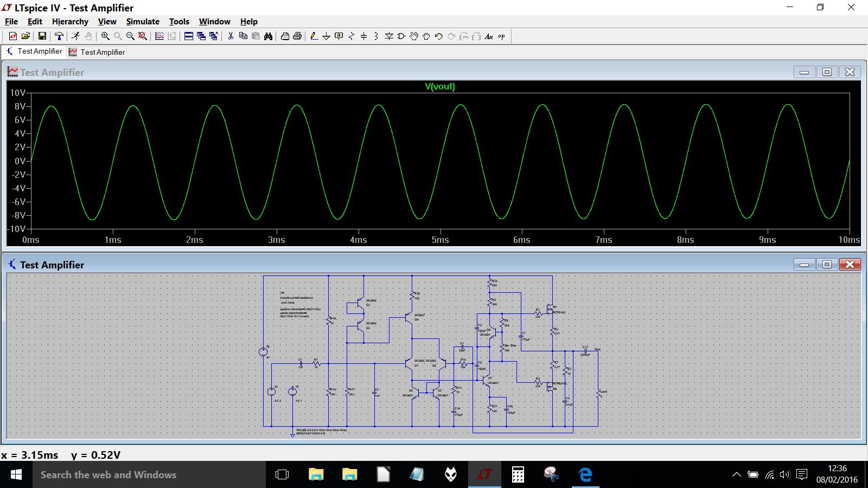Click the Zoom to Fit icon
Image resolution: width=868 pixels, height=488 pixels.
point(143,36)
